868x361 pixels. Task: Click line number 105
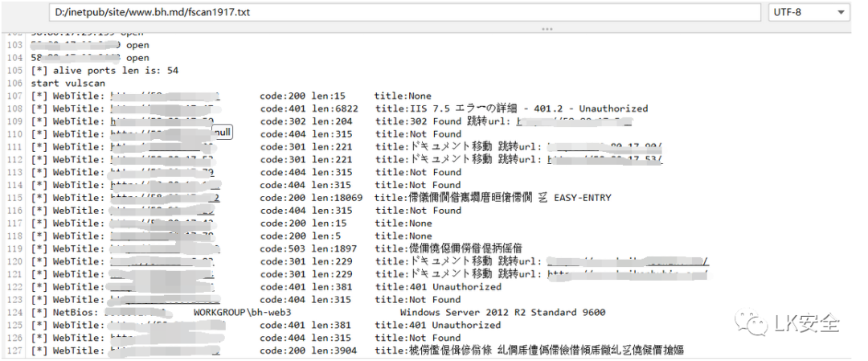pyautogui.click(x=14, y=71)
